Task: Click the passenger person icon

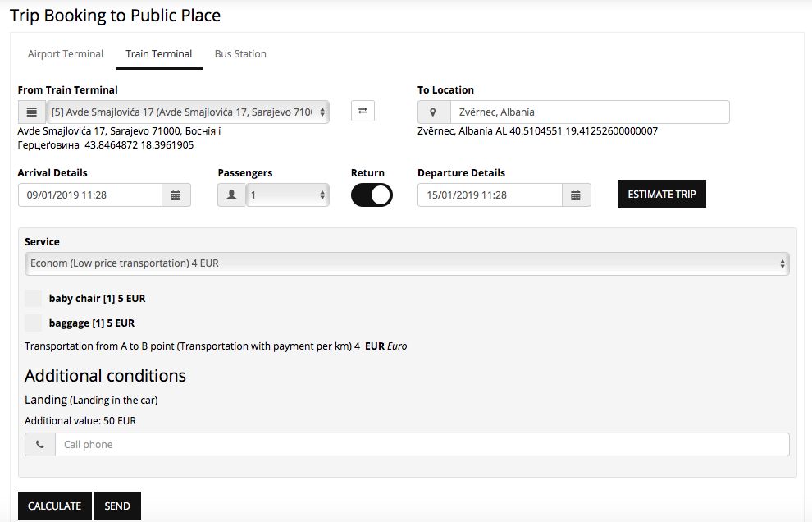Action: tap(231, 195)
